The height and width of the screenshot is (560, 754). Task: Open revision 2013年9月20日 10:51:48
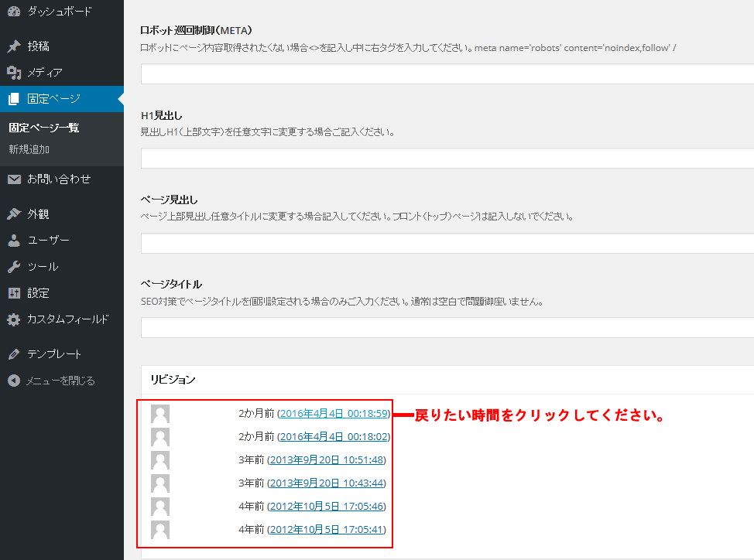[327, 460]
